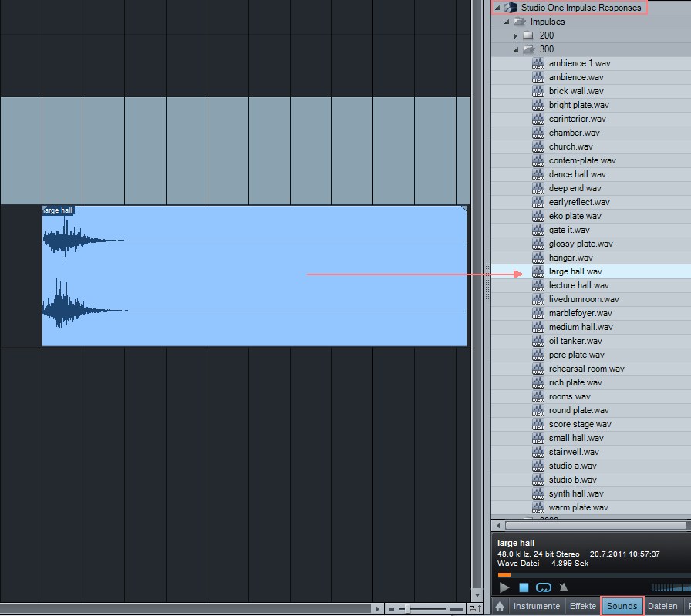691x616 pixels.
Task: Click chamber.wav file icon
Action: pyautogui.click(x=538, y=133)
